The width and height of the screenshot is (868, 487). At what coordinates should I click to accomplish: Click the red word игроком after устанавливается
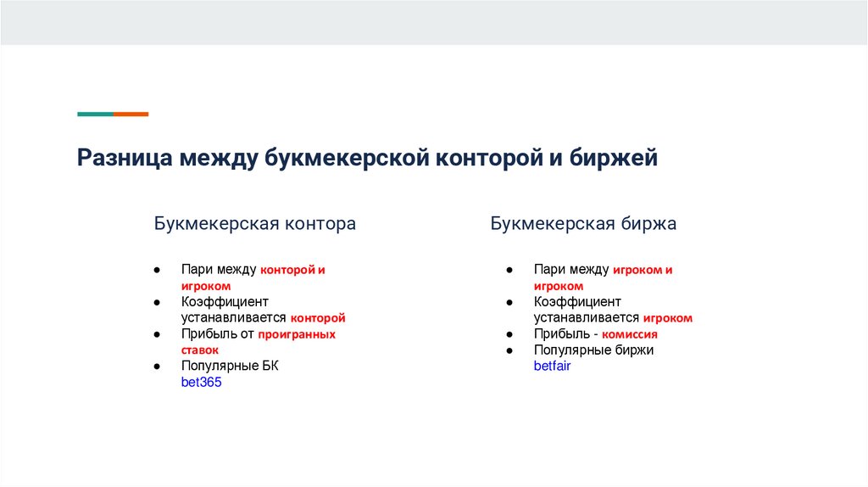click(668, 318)
